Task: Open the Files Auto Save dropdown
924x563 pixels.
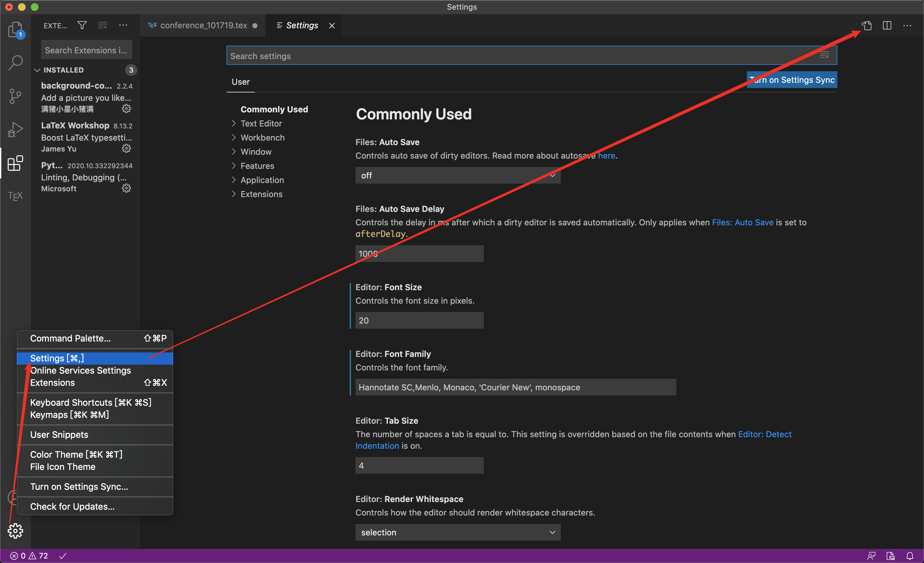Action: pos(458,175)
